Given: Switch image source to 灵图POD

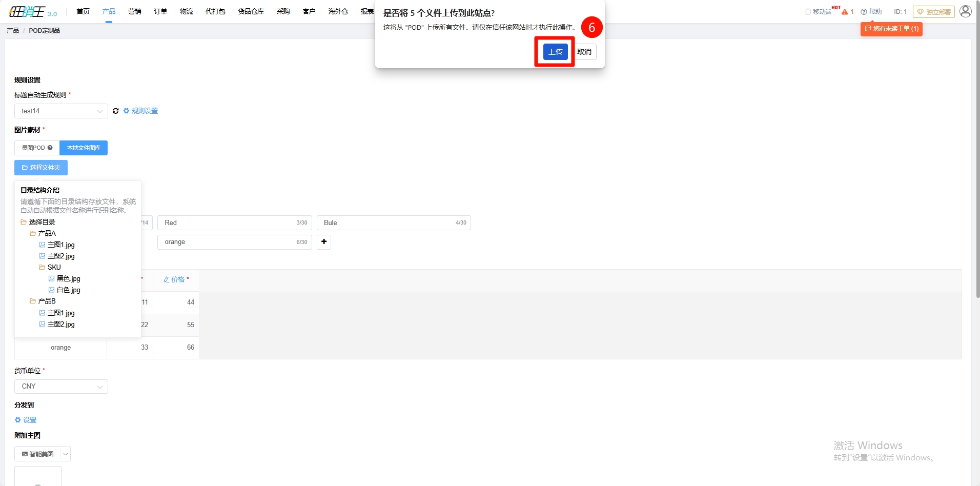Looking at the screenshot, I should 34,148.
